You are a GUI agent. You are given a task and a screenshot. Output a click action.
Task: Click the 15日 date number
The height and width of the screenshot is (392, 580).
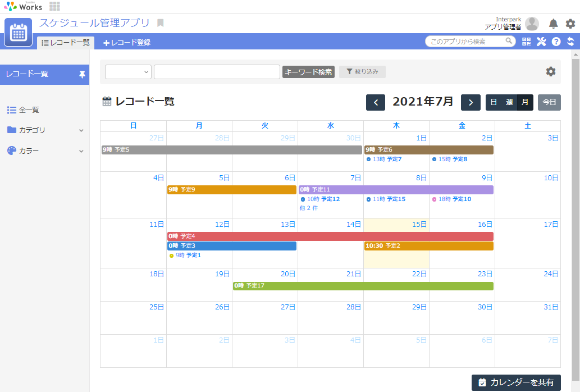click(x=419, y=225)
